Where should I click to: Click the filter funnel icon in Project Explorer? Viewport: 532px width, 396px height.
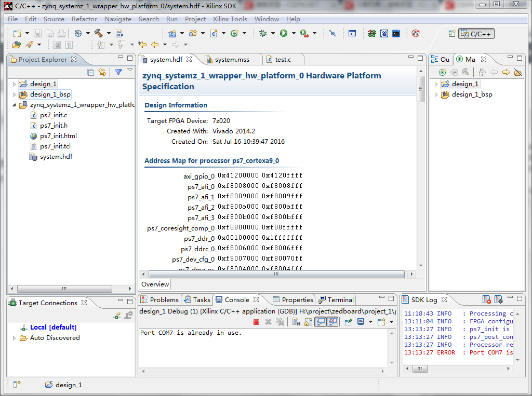point(118,72)
